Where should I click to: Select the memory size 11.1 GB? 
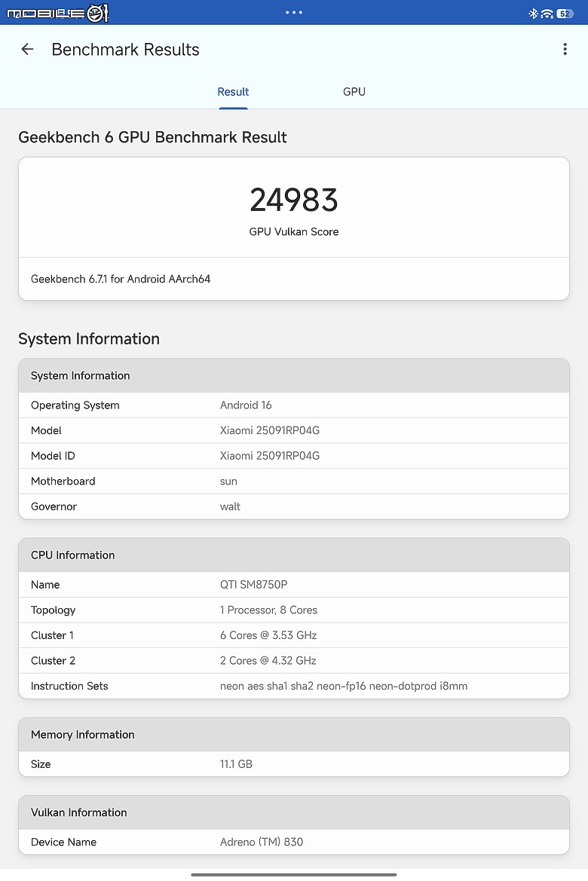point(236,764)
